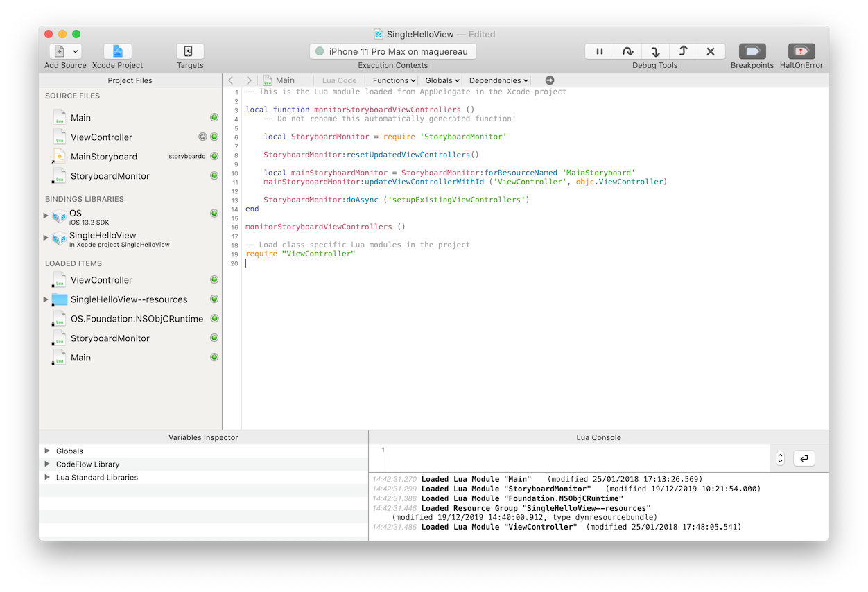Click the Step Into debug button
The width and height of the screenshot is (868, 592).
655,51
